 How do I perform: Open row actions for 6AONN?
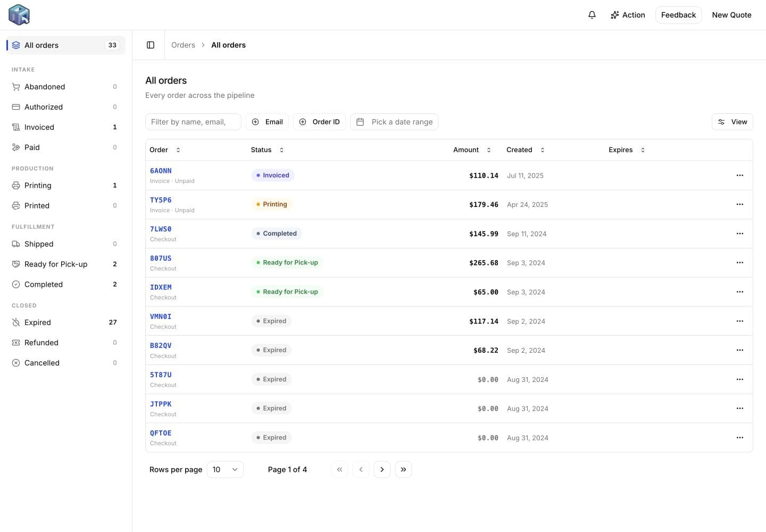(740, 176)
